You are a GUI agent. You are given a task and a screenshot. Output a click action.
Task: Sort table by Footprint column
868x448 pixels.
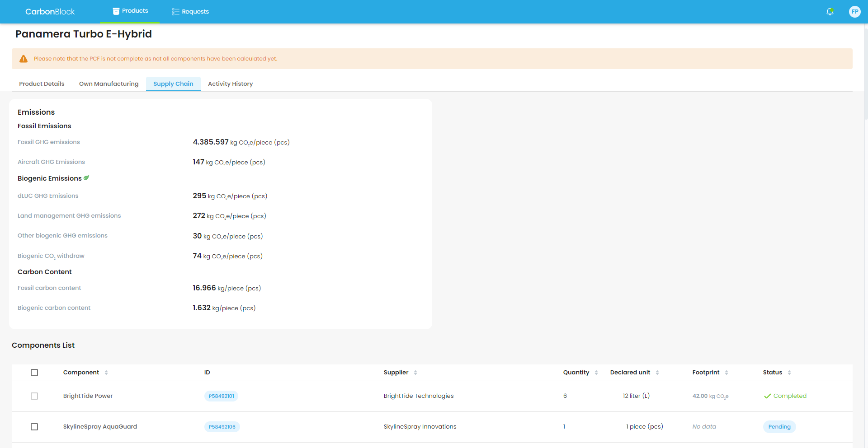pos(726,373)
